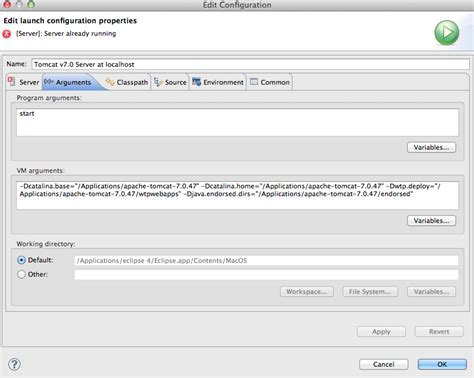Click the Other working directory field
Image resolution: width=474 pixels, height=378 pixels.
[266, 275]
